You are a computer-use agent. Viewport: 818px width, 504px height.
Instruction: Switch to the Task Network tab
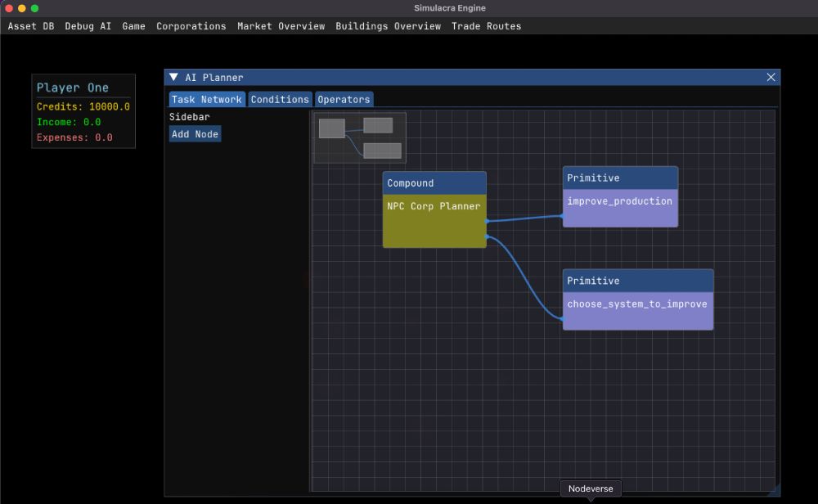[207, 99]
